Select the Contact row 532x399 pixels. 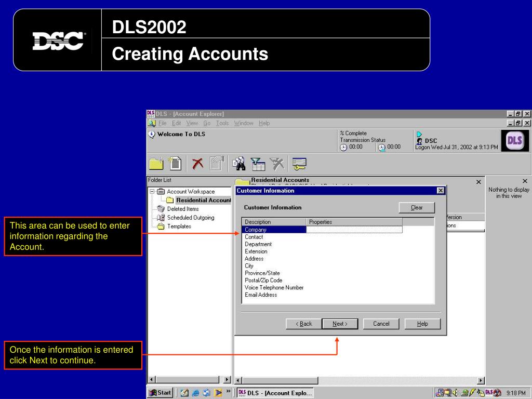tap(254, 237)
